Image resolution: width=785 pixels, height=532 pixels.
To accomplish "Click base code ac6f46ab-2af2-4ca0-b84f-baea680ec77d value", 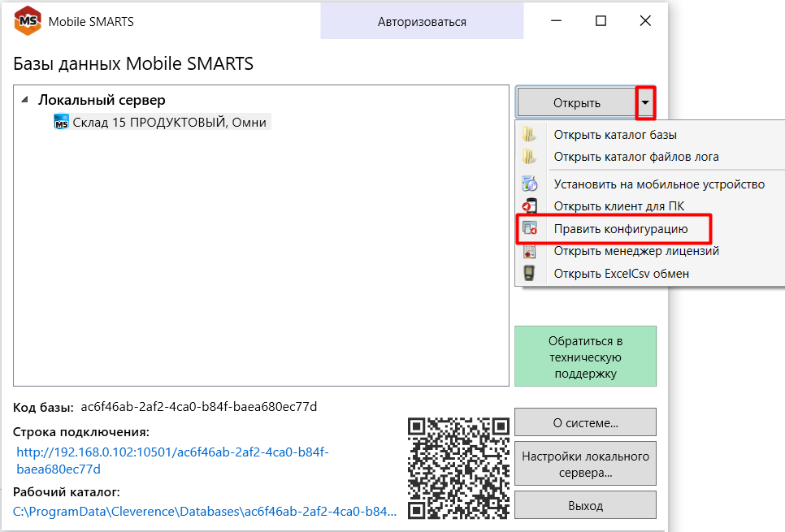I will point(199,406).
